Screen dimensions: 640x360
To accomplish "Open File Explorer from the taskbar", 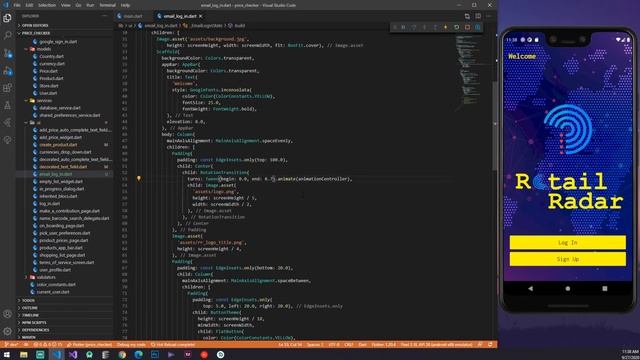I will click(x=24, y=355).
